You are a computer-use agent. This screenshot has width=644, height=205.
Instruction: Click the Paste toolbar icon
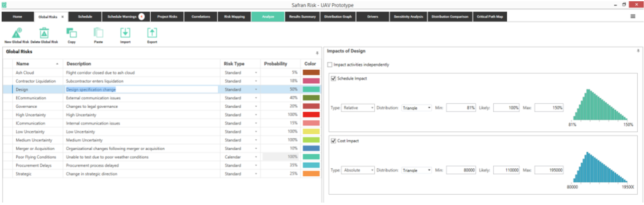pos(98,33)
